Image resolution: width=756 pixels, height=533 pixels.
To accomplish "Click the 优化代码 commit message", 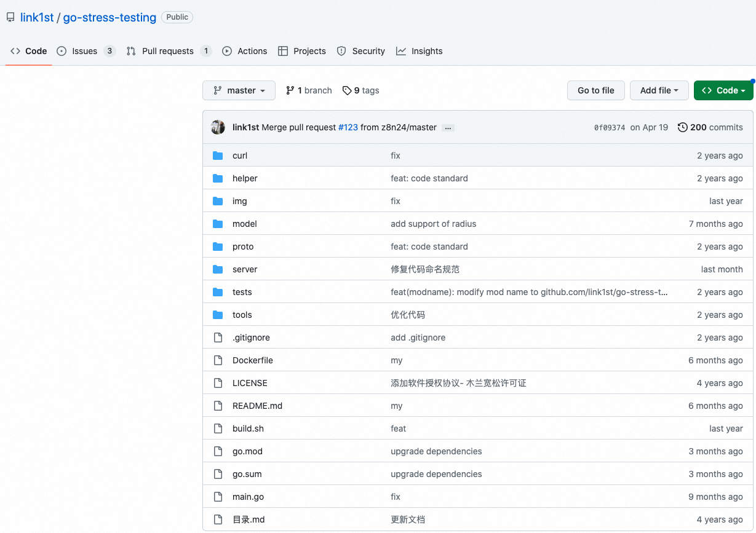I will pyautogui.click(x=408, y=315).
